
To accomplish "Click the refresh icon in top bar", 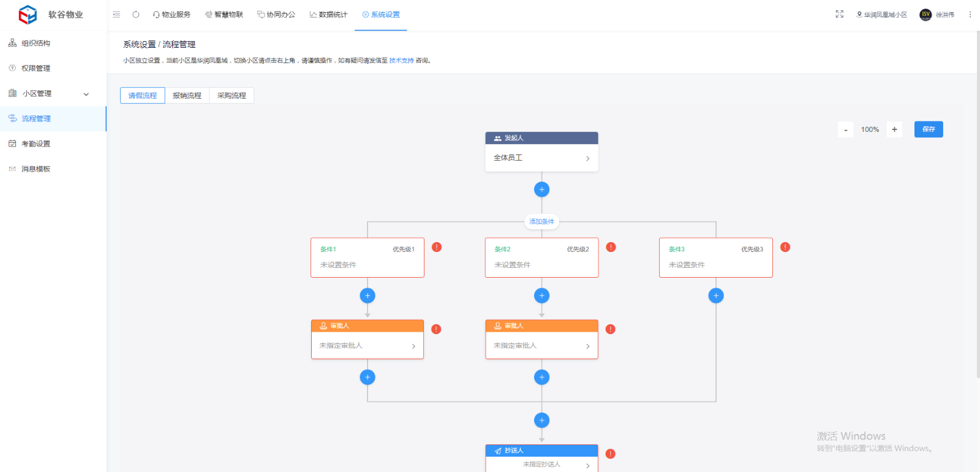I will (136, 15).
